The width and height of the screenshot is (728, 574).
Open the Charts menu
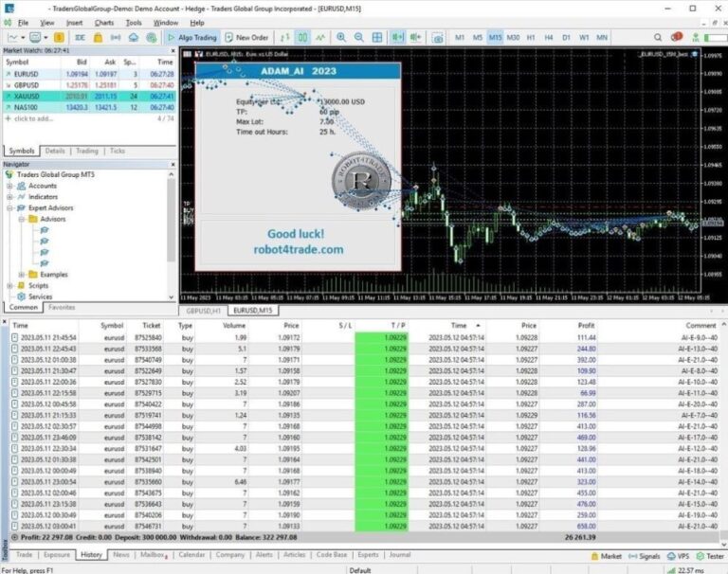point(103,22)
